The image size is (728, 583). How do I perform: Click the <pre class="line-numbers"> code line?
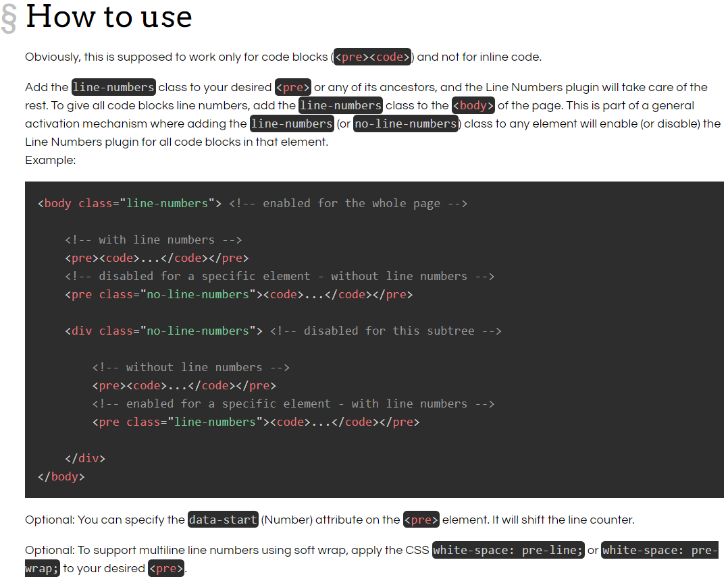[255, 422]
